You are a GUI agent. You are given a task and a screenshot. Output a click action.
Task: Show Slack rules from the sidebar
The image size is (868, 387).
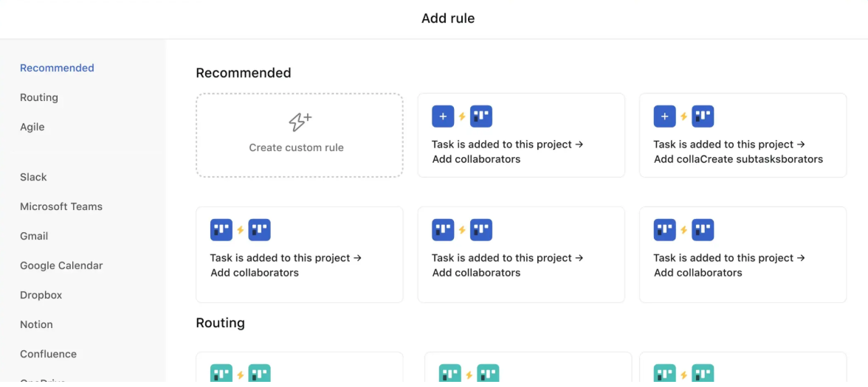33,177
